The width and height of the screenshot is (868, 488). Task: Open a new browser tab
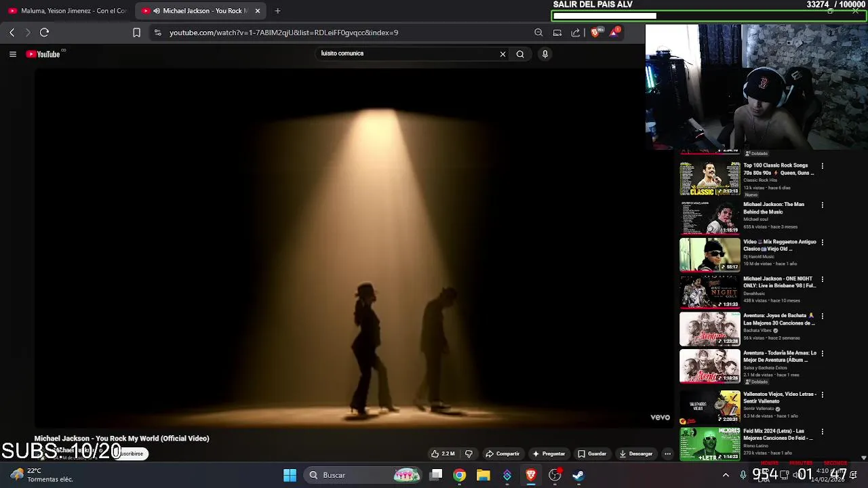[x=277, y=11]
